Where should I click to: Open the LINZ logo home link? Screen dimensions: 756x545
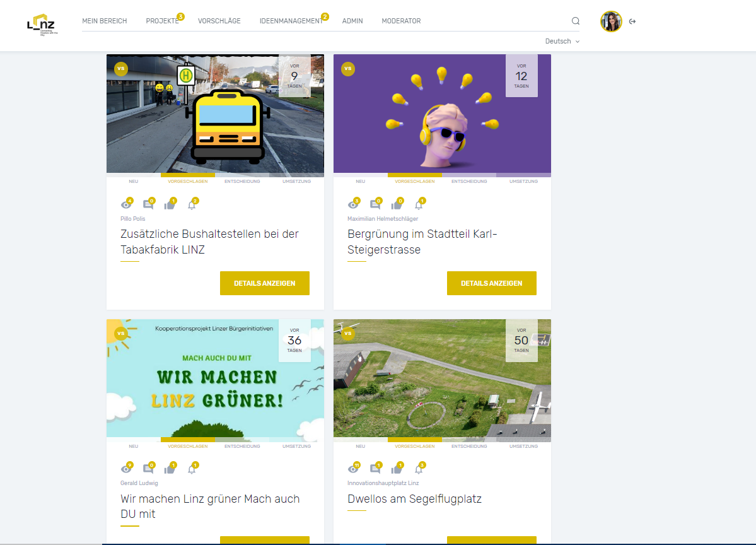tap(42, 25)
